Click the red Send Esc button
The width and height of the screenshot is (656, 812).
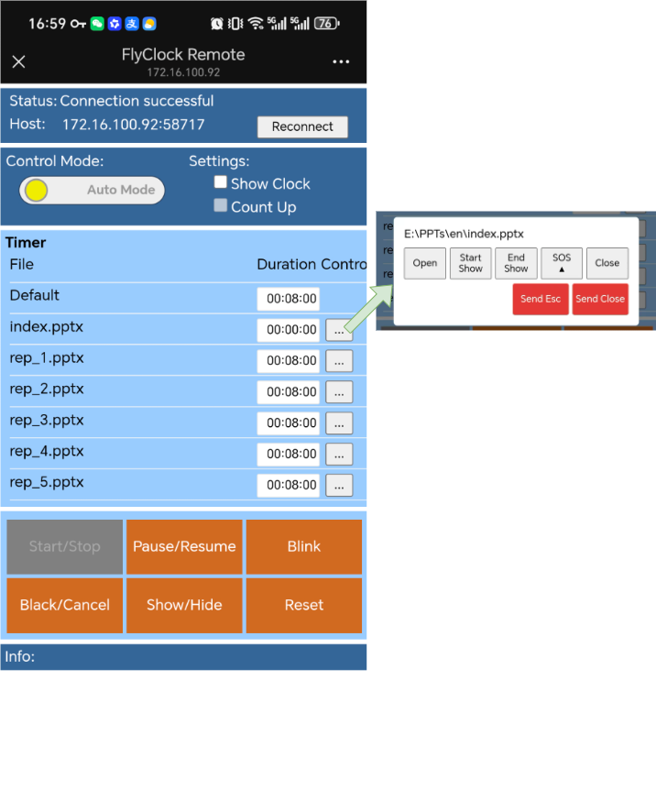pyautogui.click(x=541, y=300)
